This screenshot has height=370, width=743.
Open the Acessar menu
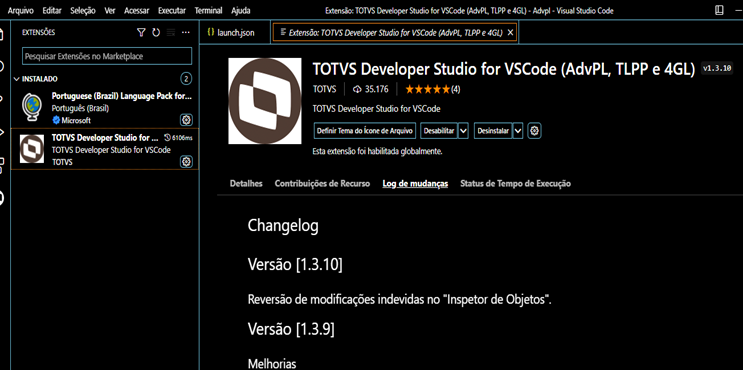click(136, 10)
